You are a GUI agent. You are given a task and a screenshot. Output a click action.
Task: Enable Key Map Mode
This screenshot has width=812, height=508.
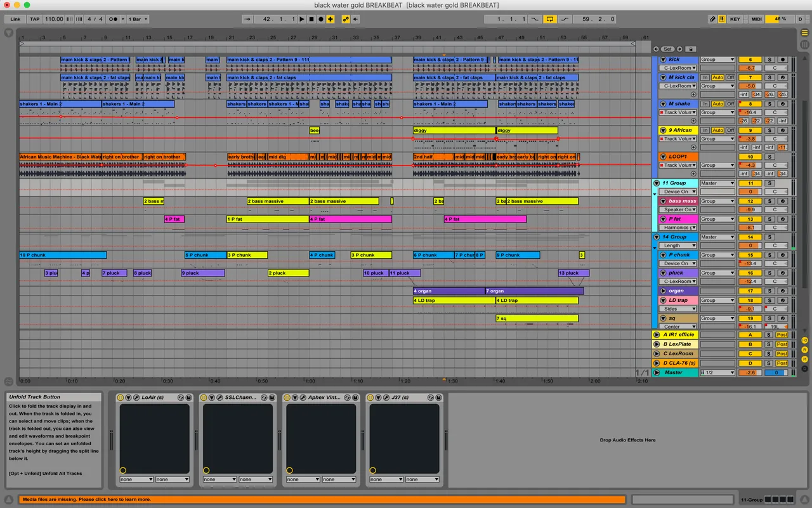click(735, 19)
